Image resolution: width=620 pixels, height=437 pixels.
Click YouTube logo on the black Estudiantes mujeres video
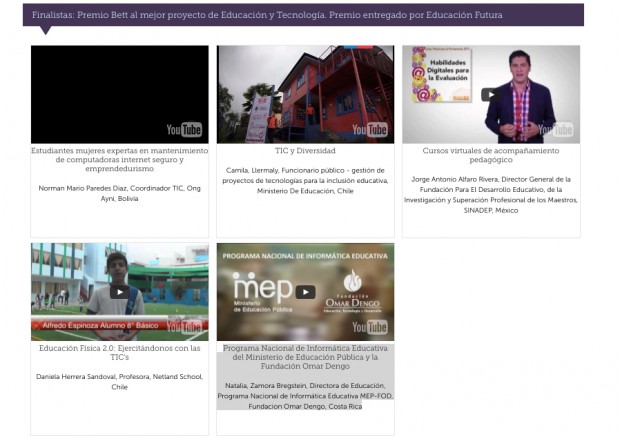(x=184, y=130)
